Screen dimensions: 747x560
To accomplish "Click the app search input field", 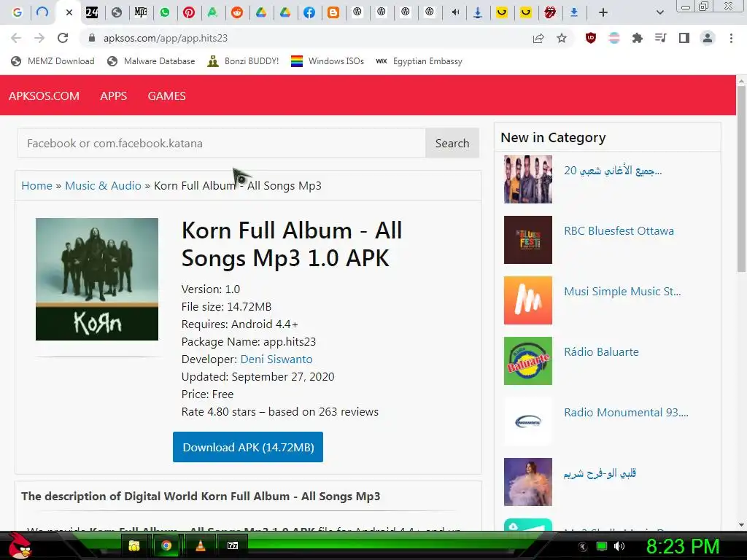I will (222, 143).
